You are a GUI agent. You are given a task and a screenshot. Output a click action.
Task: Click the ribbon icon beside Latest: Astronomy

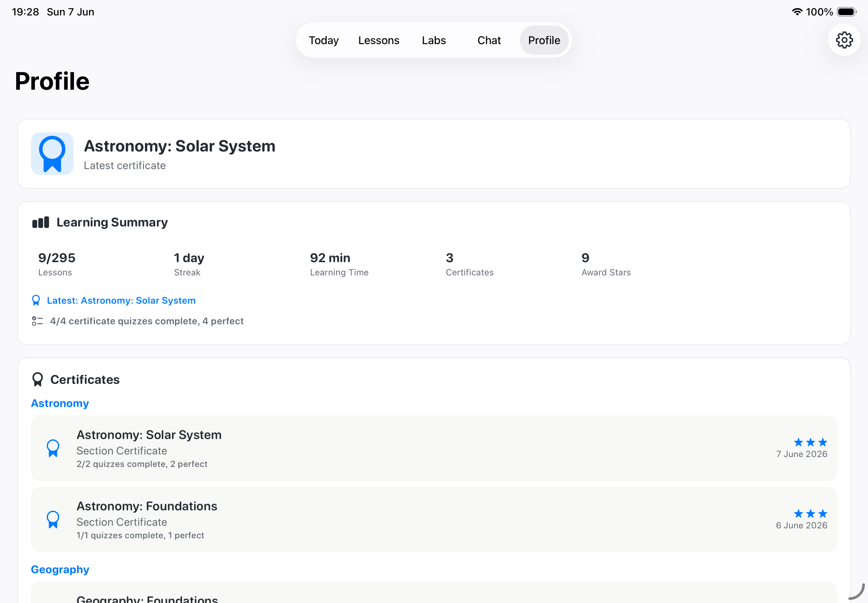click(36, 300)
